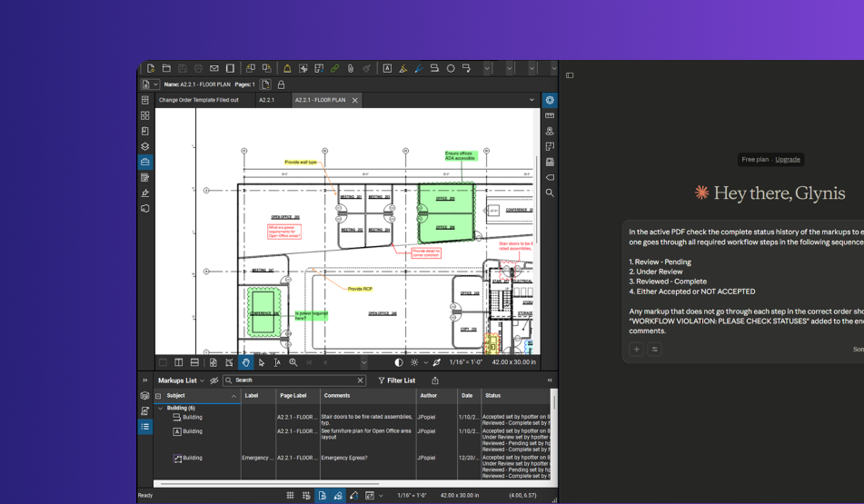This screenshot has height=504, width=864.
Task: Toggle hidden markups eye icon in Markups List
Action: 214,380
